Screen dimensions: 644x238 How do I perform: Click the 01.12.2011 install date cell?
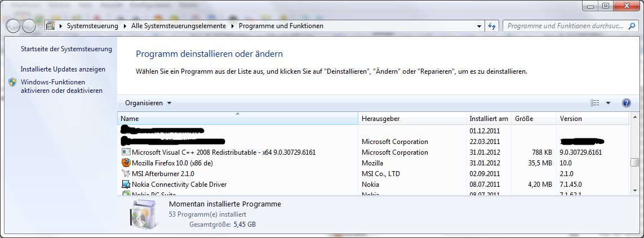tap(485, 131)
